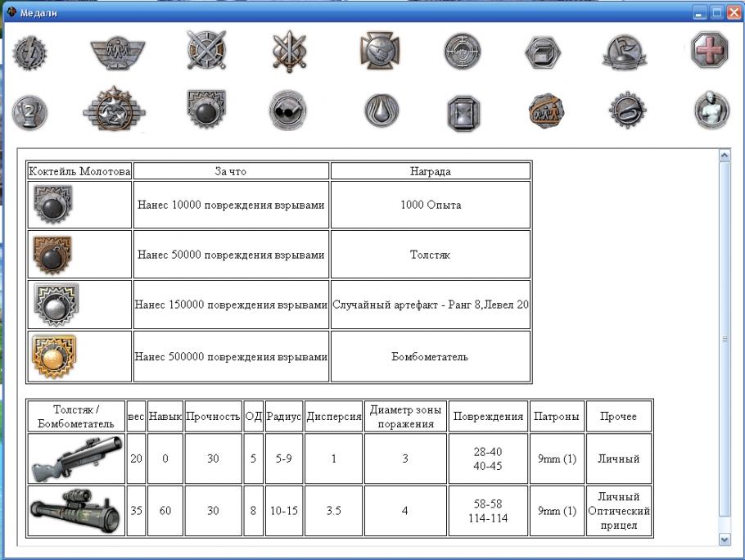Click the Толстяк launcher weapon image
Viewport: 745px width, 560px height.
[x=76, y=460]
